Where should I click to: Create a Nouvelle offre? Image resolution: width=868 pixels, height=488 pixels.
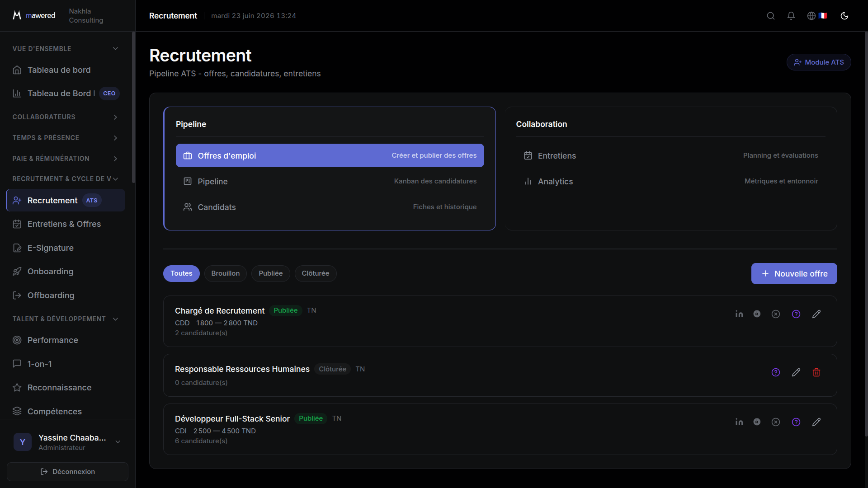pyautogui.click(x=794, y=274)
